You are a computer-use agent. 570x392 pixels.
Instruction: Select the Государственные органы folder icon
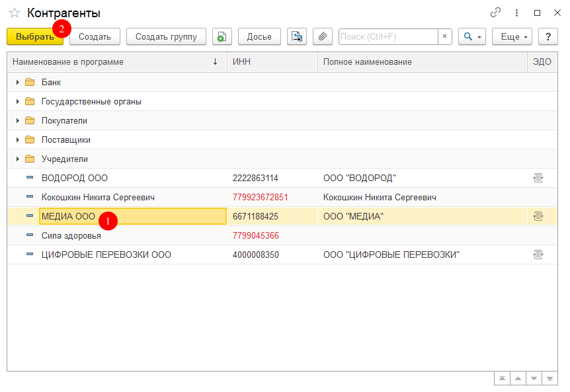30,102
